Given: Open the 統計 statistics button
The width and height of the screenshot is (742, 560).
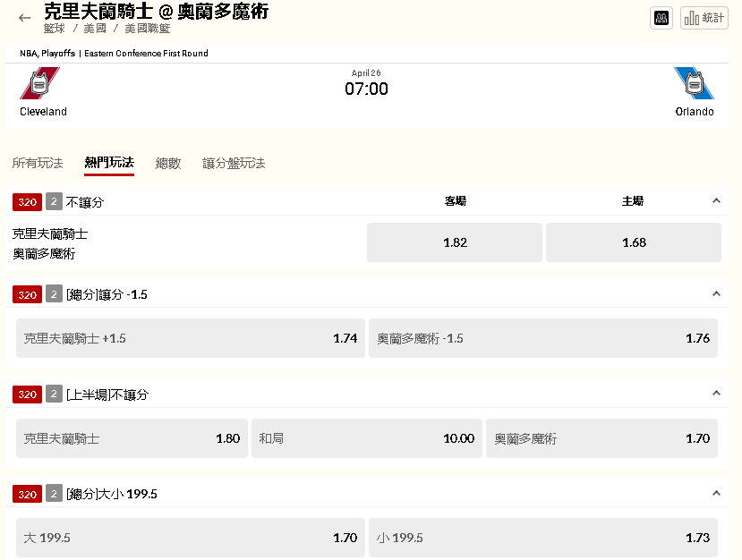Looking at the screenshot, I should coord(704,19).
